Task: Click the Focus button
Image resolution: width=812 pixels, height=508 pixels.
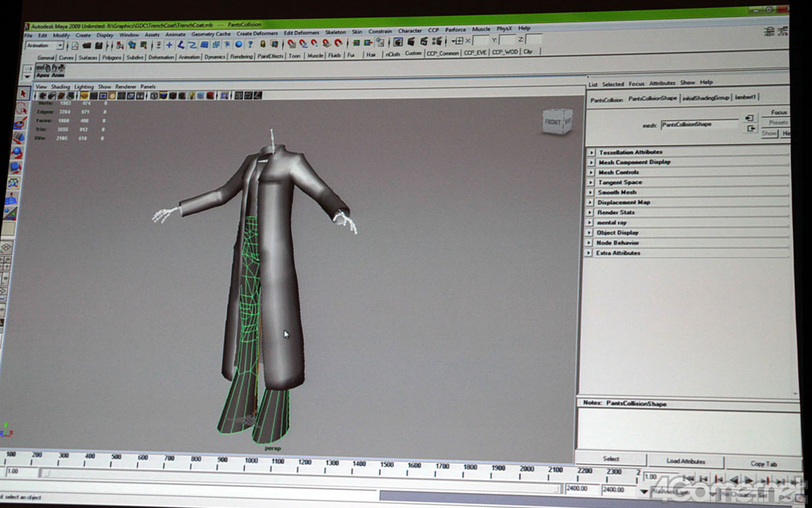Action: (779, 113)
